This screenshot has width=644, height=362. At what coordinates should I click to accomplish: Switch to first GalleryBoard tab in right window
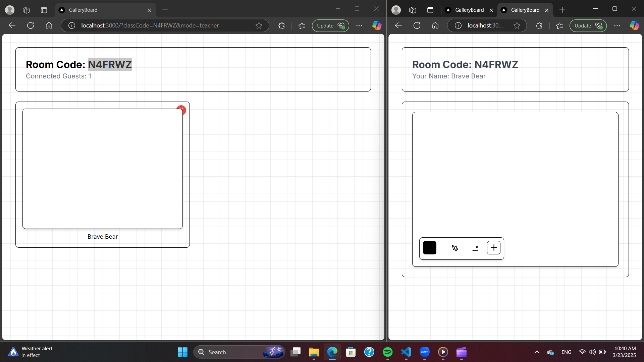point(469,10)
